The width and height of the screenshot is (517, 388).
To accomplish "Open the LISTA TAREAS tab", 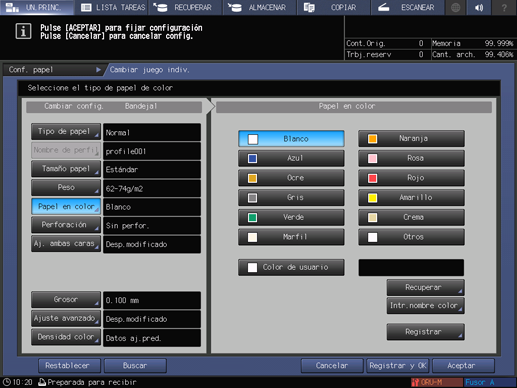I will [x=112, y=7].
